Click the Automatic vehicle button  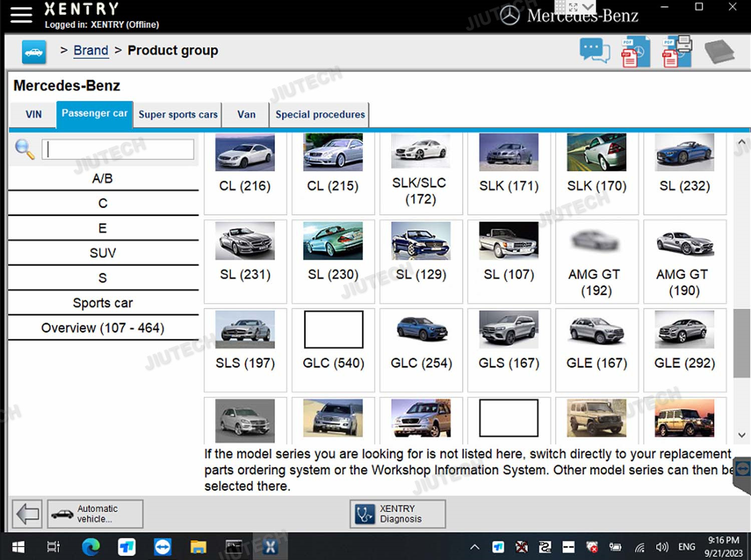coord(95,513)
